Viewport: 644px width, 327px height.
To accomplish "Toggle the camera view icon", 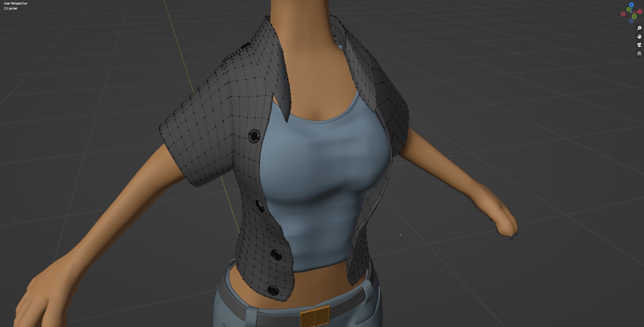I will [639, 45].
